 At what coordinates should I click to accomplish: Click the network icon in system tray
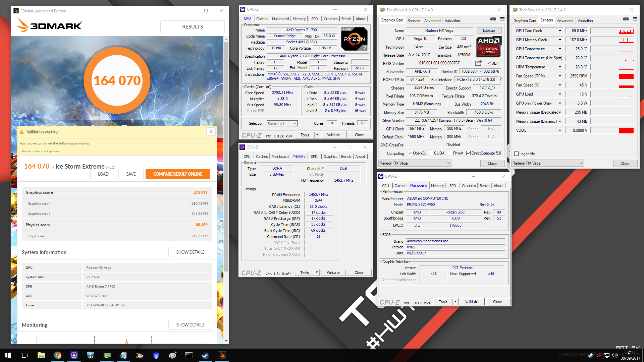coord(607,355)
